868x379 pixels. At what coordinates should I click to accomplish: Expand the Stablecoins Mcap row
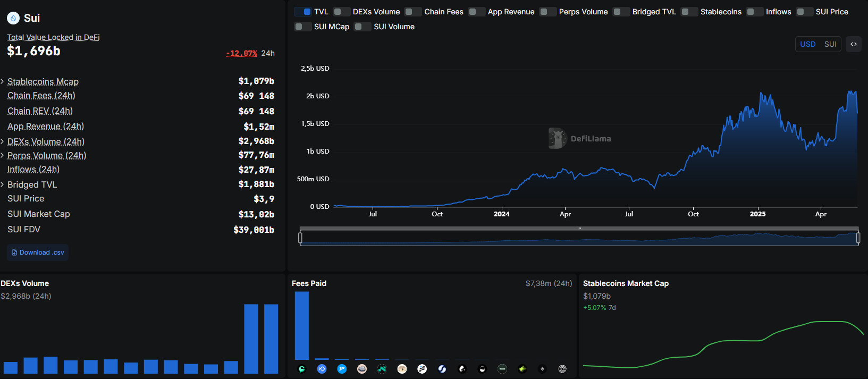3,81
